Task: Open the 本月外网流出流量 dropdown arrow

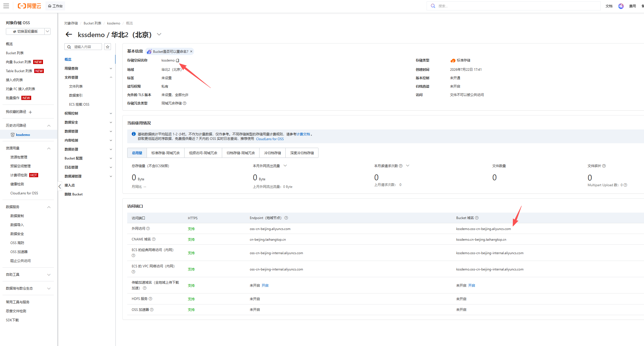Action: pos(285,166)
